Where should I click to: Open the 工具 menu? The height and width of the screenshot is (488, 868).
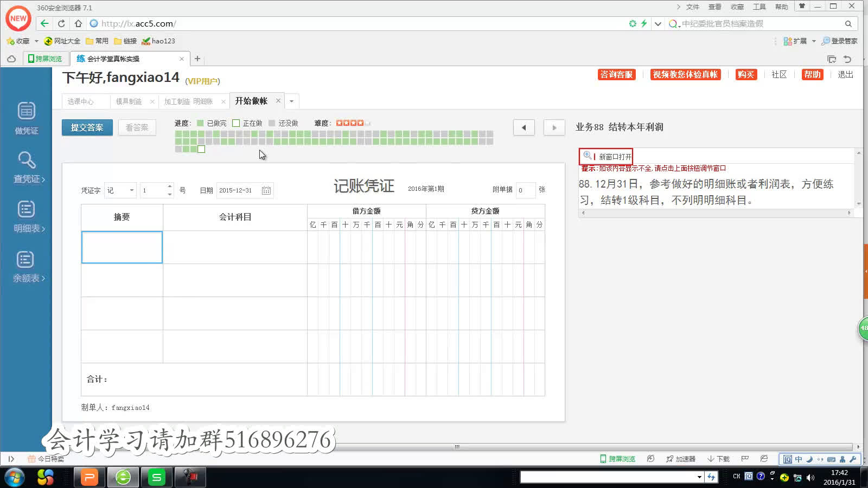pyautogui.click(x=759, y=7)
